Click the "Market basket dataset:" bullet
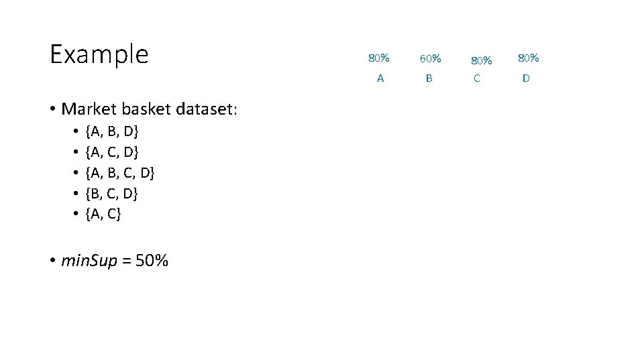Viewport: 644px width, 362px height. pos(149,109)
